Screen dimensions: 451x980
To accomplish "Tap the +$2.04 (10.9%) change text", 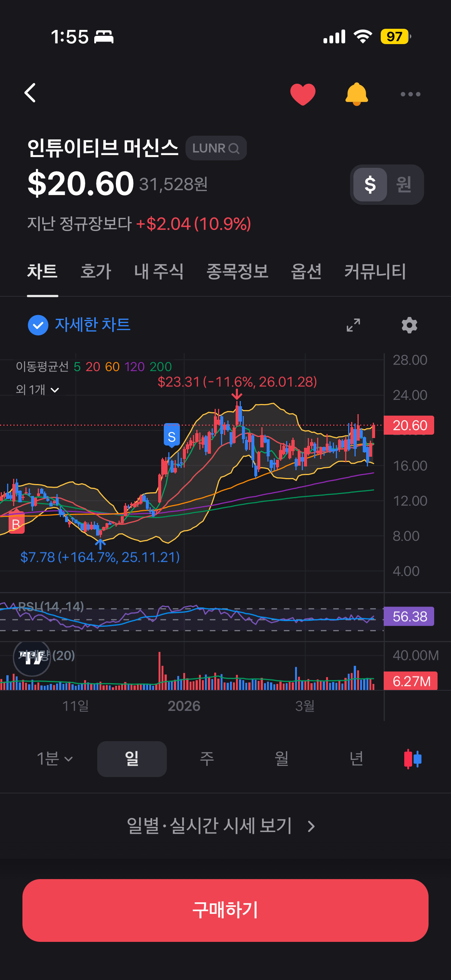I will click(x=193, y=224).
